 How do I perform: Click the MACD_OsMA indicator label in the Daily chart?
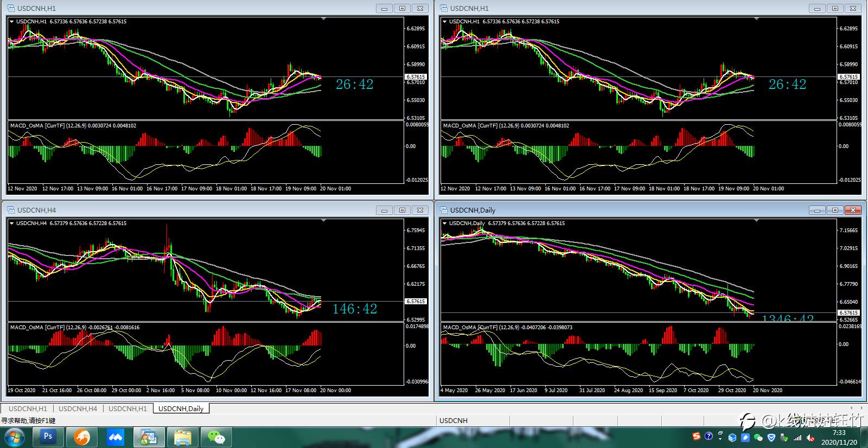[x=508, y=327]
